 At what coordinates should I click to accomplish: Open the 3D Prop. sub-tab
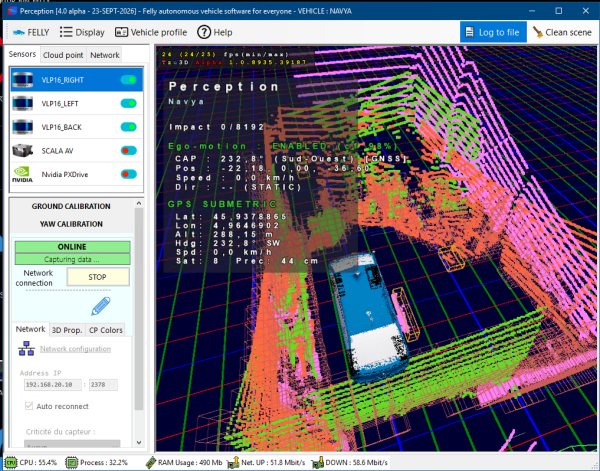pos(67,330)
